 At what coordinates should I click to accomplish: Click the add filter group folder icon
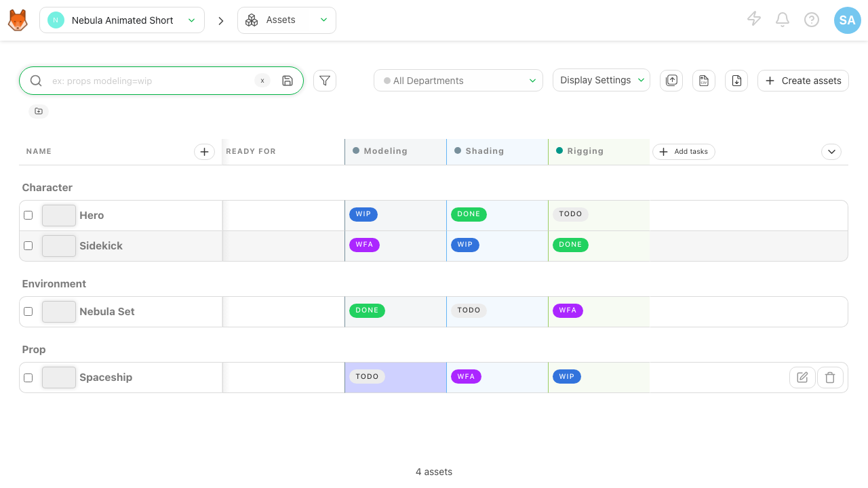(x=39, y=111)
